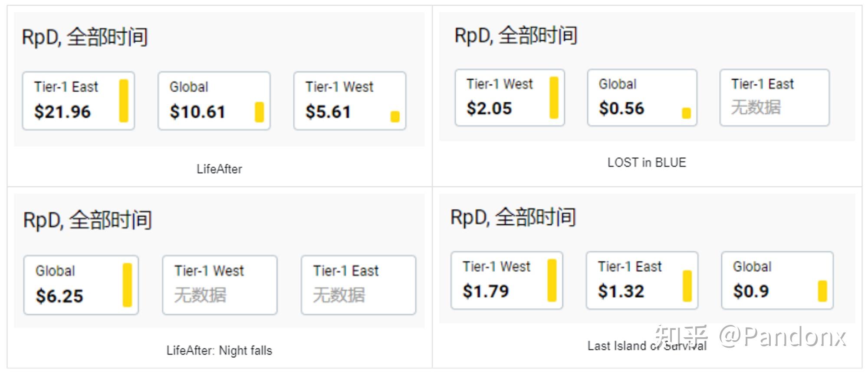Click yellow bar in LifeAfter Tier-1 East card
Screen dimensions: 868x372
point(124,101)
